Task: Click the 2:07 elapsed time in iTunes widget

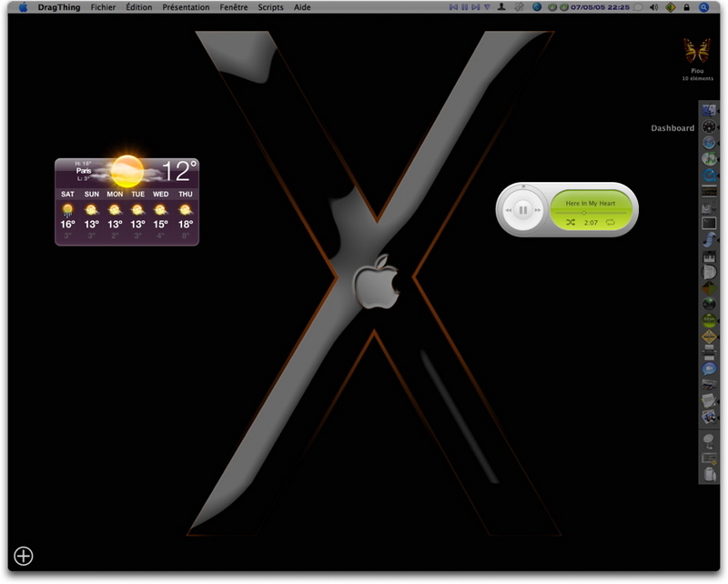Action: coord(591,223)
